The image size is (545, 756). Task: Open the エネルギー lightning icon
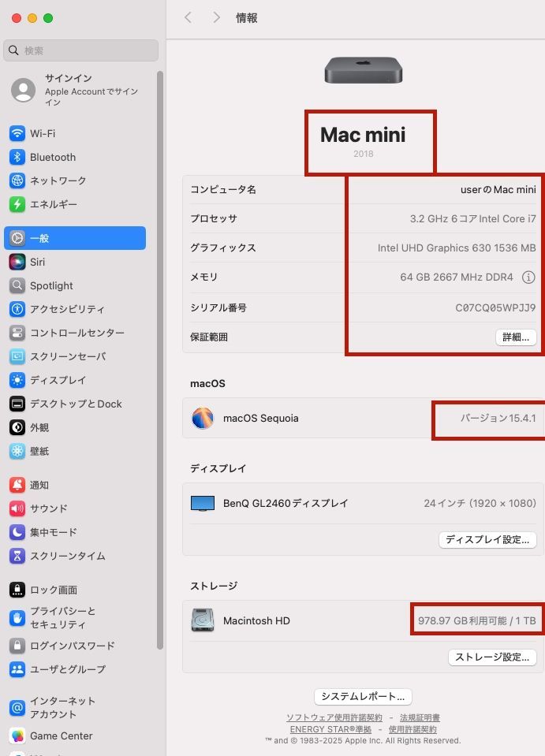[x=17, y=204]
